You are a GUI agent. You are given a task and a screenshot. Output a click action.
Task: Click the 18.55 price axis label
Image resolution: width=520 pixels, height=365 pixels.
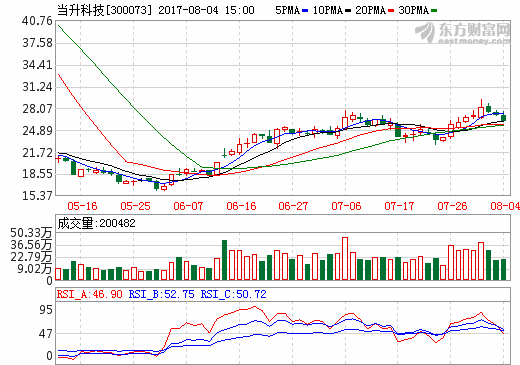coord(37,174)
